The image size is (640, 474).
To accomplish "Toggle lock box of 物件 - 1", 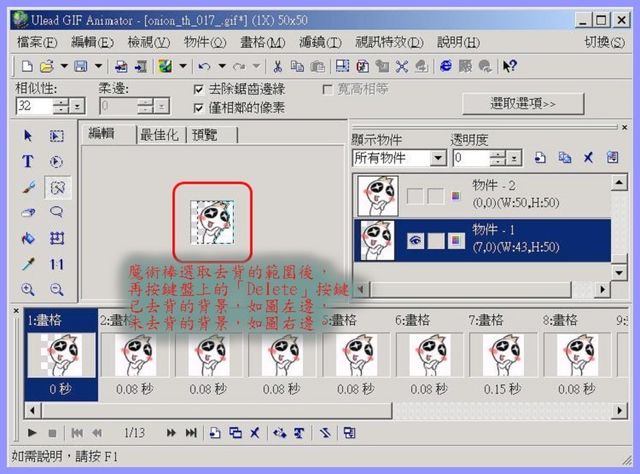I will tap(436, 241).
